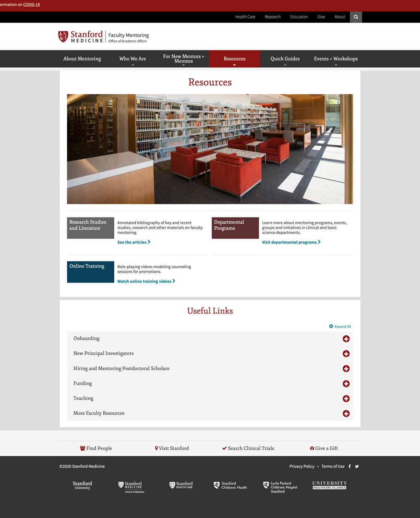Click the library reading room photo
The height and width of the screenshot is (518, 420).
[x=210, y=149]
